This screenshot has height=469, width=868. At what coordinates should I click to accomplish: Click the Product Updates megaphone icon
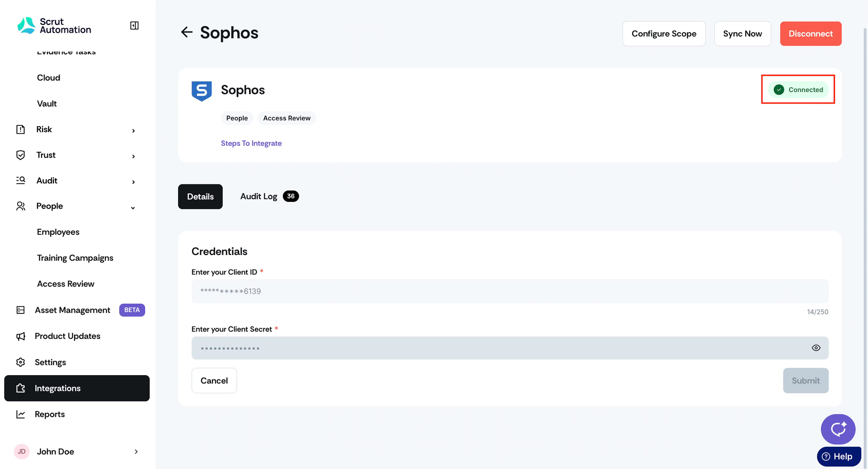[21, 336]
